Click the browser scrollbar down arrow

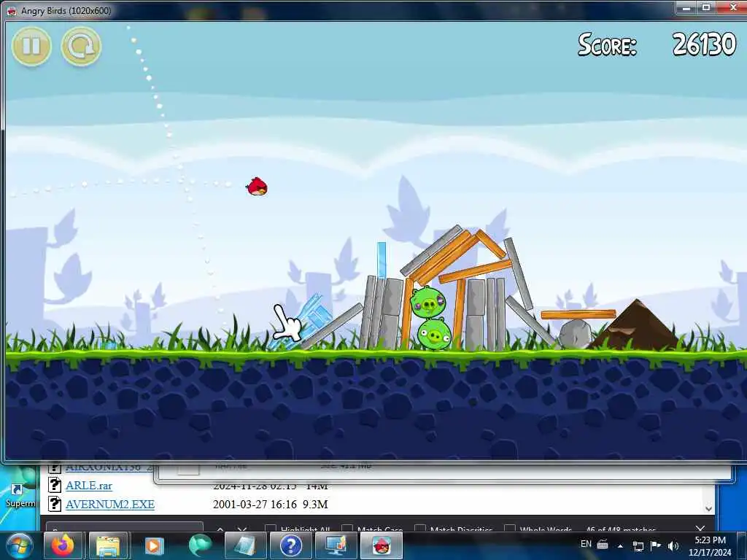(x=708, y=508)
